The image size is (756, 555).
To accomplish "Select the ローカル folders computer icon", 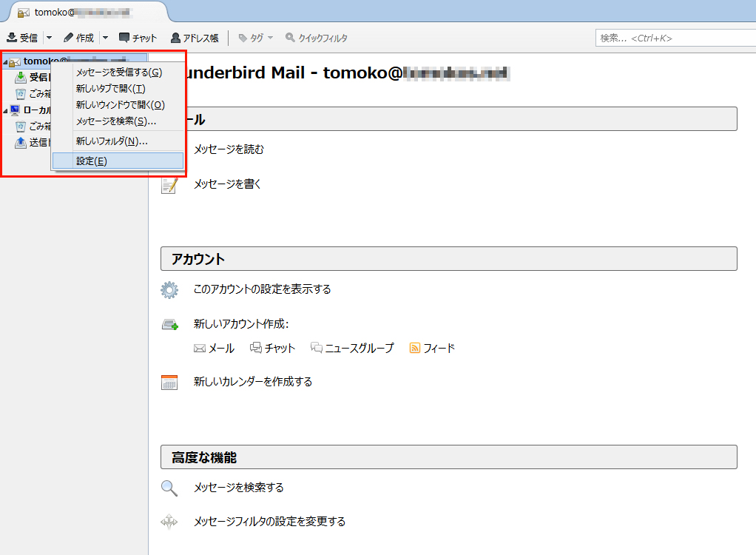I will [15, 110].
